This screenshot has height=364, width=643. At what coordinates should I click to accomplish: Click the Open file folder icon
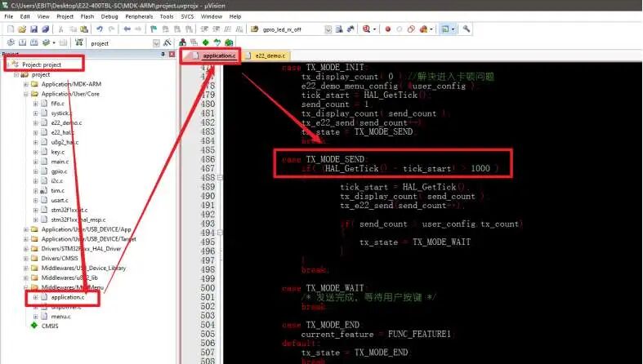click(21, 29)
